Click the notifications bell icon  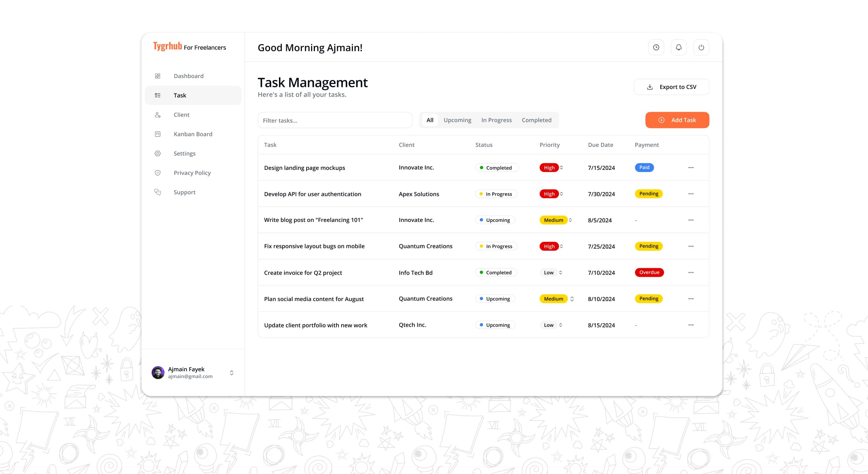678,47
